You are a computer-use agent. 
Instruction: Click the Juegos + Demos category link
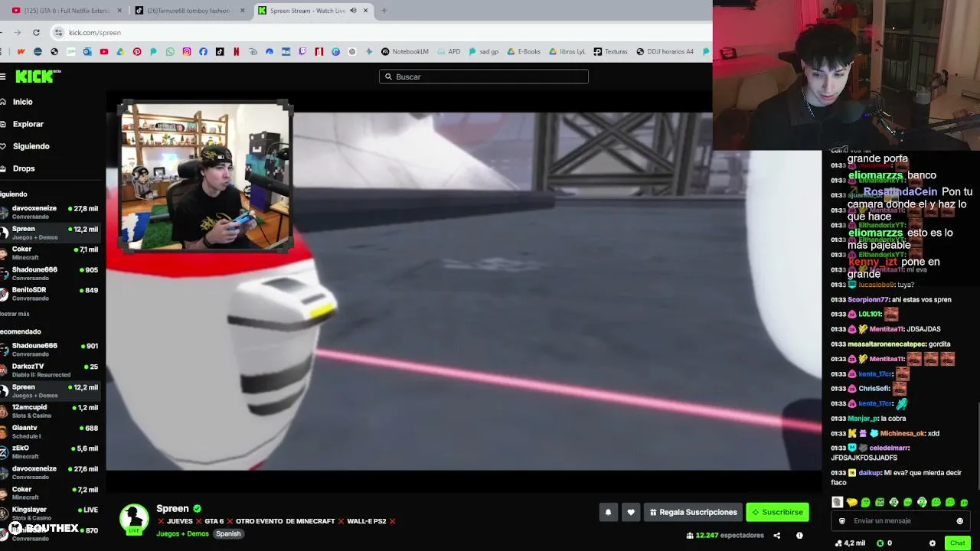pyautogui.click(x=182, y=533)
